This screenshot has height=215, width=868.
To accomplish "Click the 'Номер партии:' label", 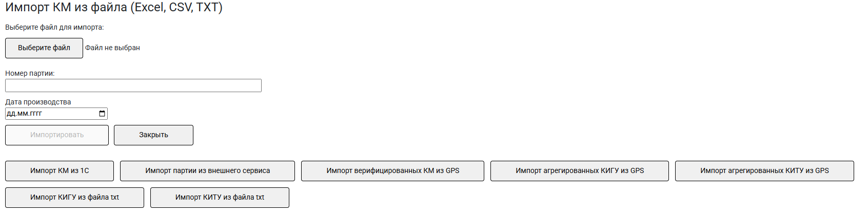I will point(30,73).
